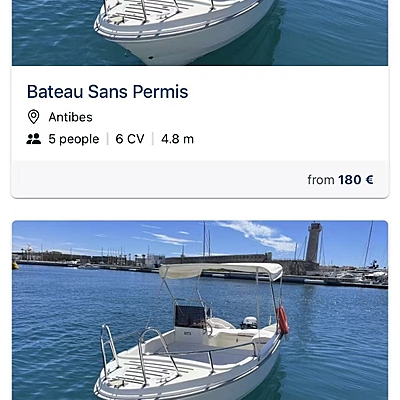This screenshot has width=400, height=400.
Task: Click the people icon beside 5 people
Action: point(33,139)
